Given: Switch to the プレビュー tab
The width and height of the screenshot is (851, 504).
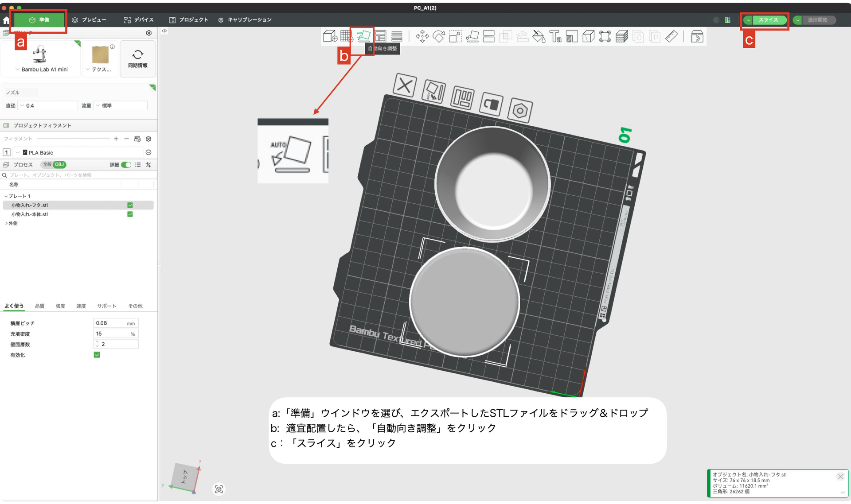Looking at the screenshot, I should click(x=90, y=20).
